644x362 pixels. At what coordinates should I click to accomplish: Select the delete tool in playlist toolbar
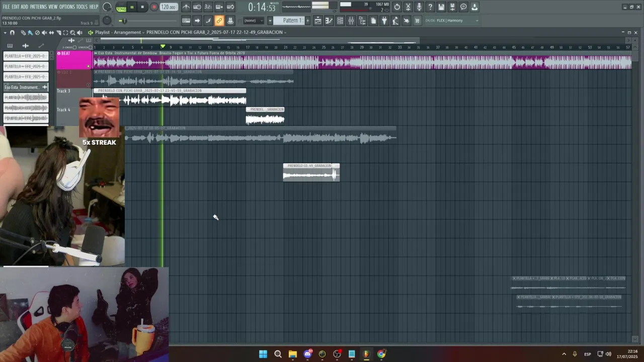[37, 33]
